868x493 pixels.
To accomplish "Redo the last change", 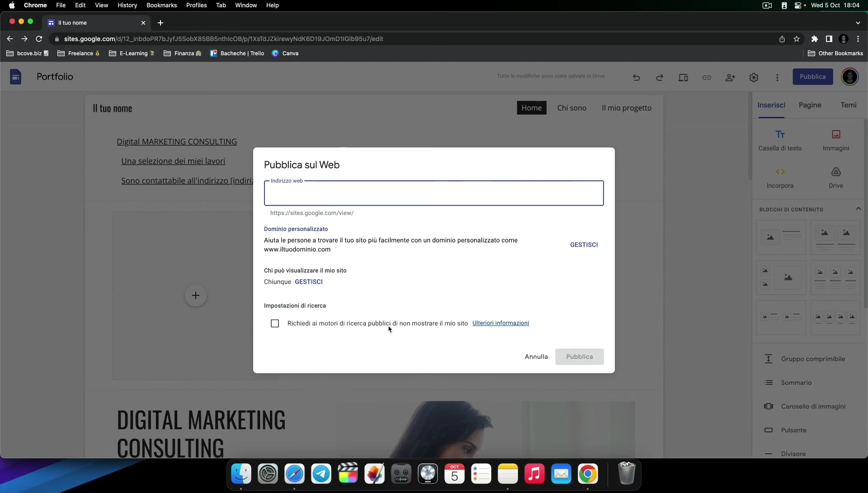I will 659,77.
